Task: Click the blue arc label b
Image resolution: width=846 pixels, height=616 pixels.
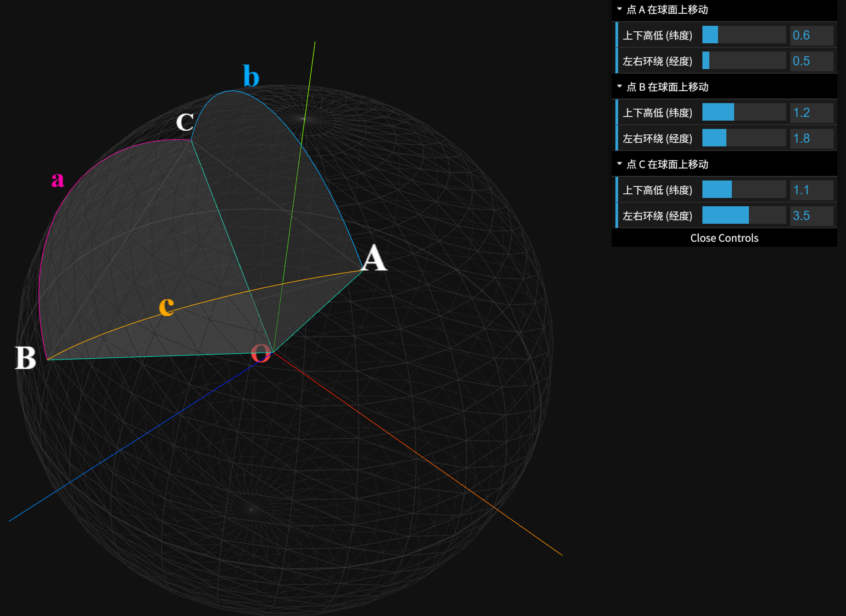Action: click(x=251, y=76)
